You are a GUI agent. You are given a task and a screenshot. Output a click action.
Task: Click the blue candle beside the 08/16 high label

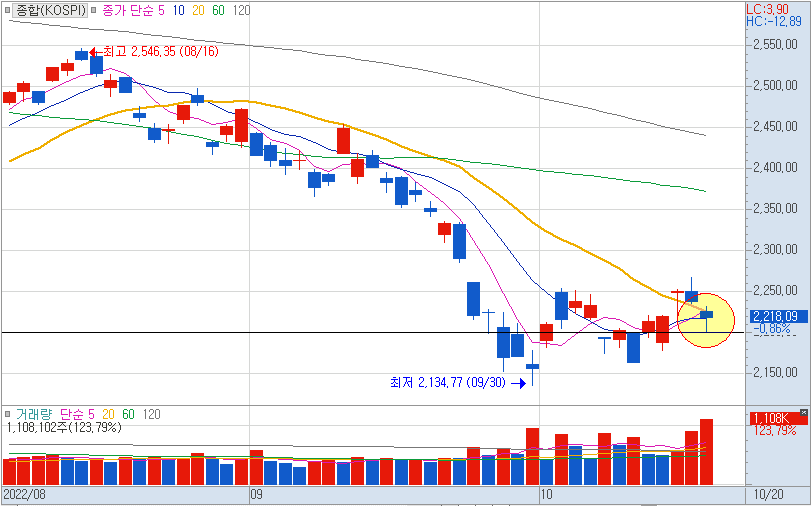click(82, 54)
